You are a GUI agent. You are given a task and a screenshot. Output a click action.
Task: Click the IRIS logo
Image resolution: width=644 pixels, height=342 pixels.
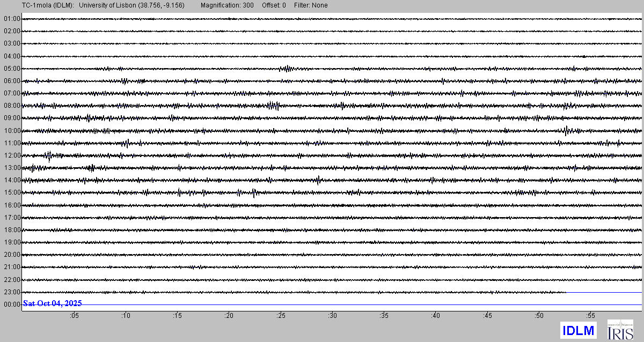620,330
